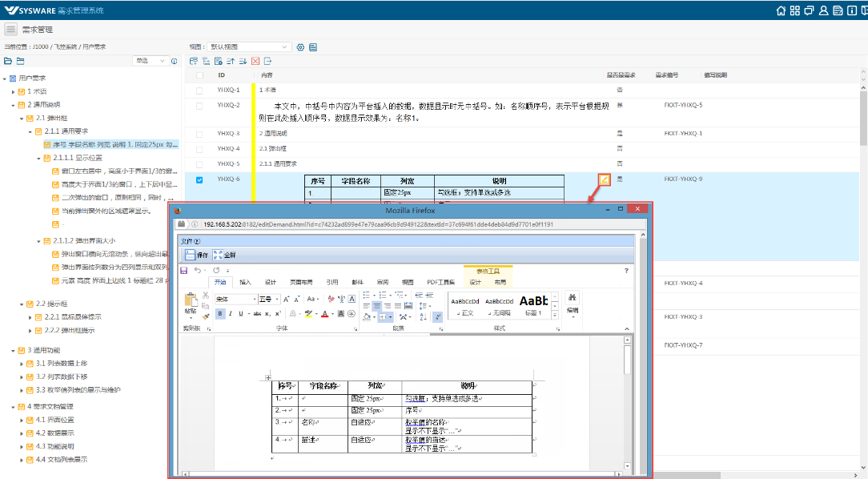Open the 单选 selection mode dropdown
The width and height of the screenshot is (868, 479).
149,61
